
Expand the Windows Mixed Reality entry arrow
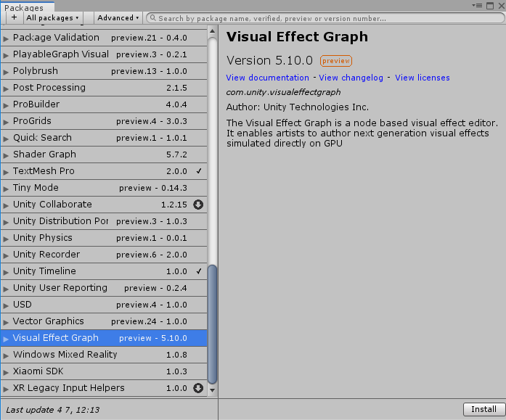point(6,356)
